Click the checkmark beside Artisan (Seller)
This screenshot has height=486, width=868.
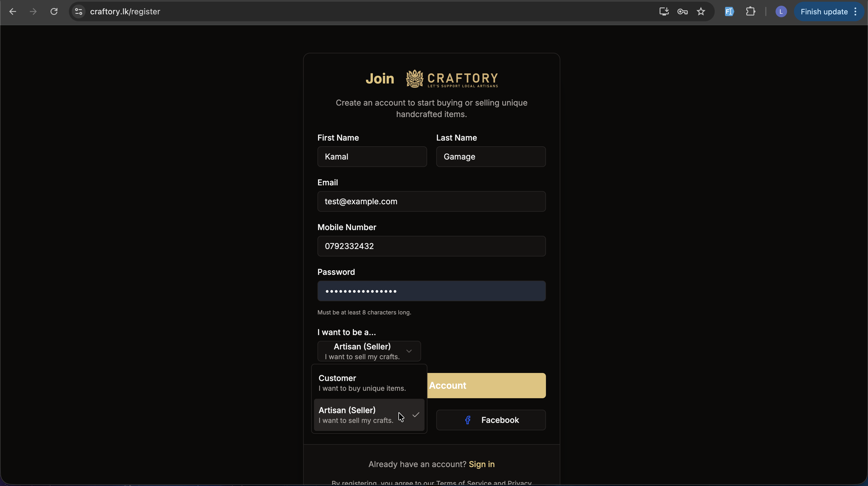416,415
